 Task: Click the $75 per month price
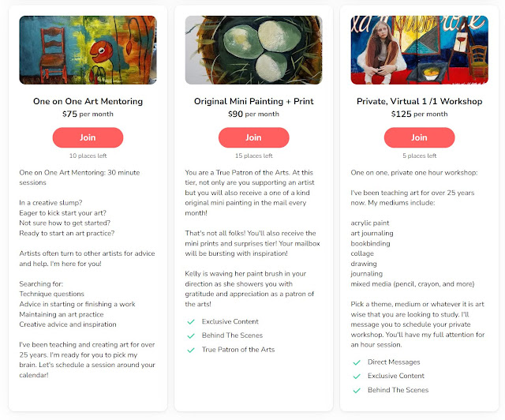(x=88, y=114)
